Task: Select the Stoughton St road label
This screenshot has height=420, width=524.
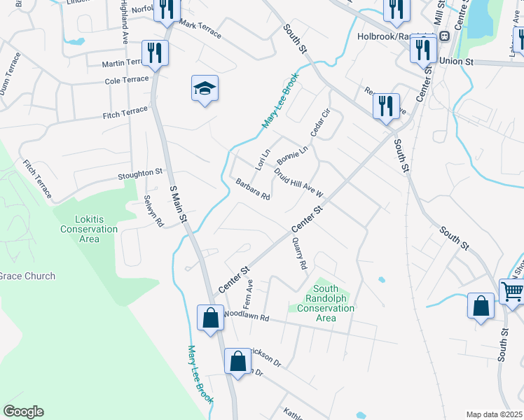Action: [x=140, y=174]
